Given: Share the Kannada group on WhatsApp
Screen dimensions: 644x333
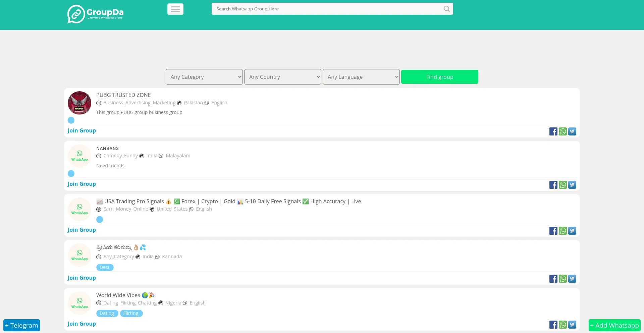Looking at the screenshot, I should click(563, 279).
